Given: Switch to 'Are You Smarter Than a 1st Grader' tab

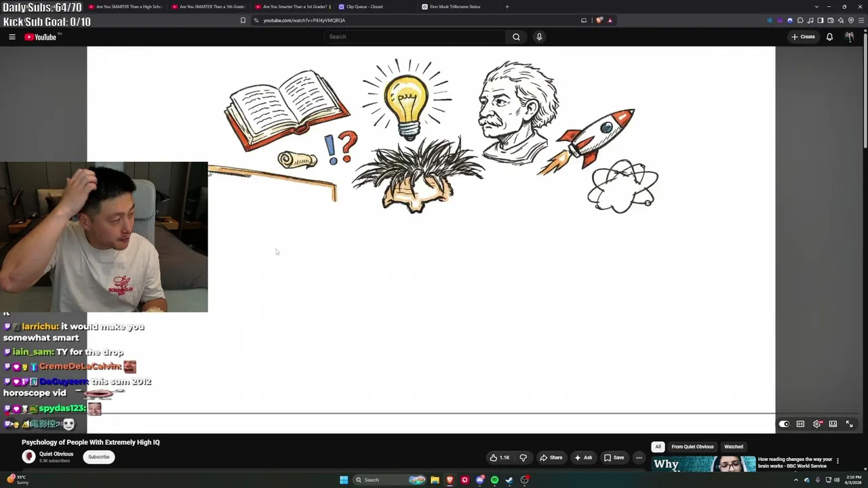Looking at the screenshot, I should [x=292, y=7].
